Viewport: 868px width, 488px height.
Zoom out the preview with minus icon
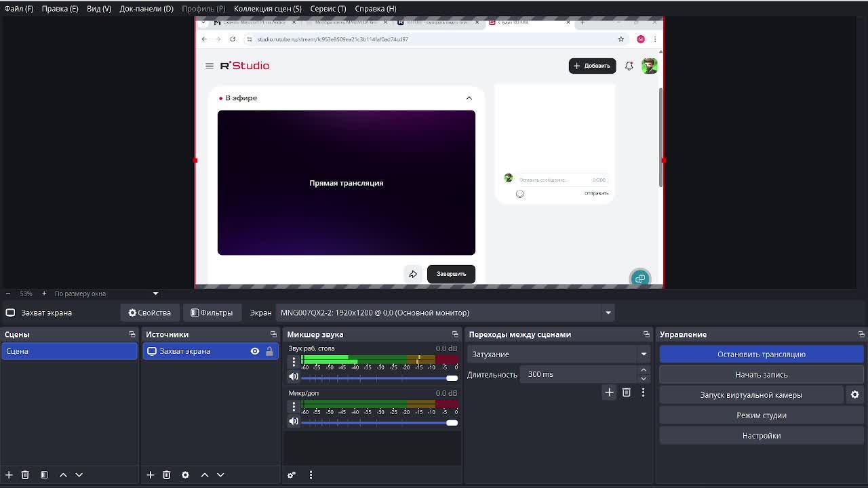click(x=7, y=293)
